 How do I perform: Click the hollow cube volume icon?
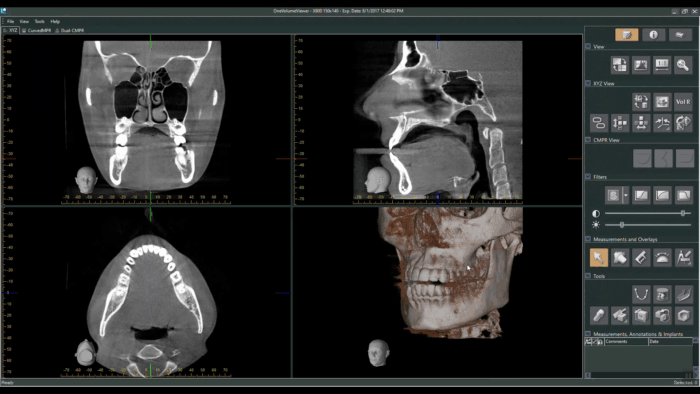[x=683, y=315]
